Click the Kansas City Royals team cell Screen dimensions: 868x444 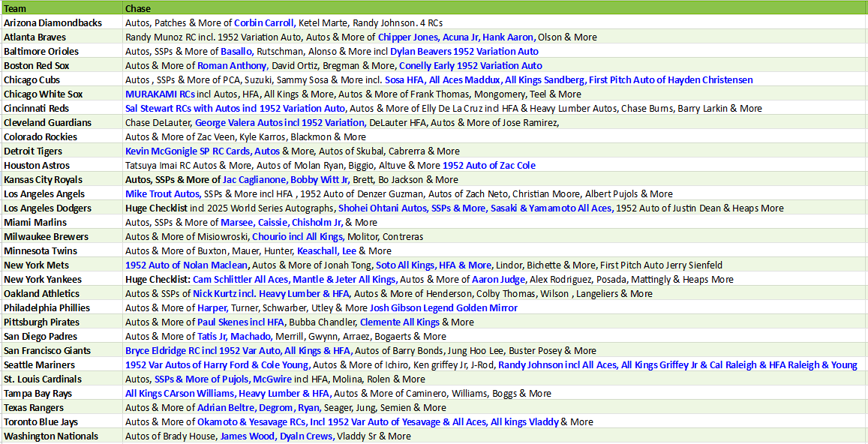[x=62, y=179]
